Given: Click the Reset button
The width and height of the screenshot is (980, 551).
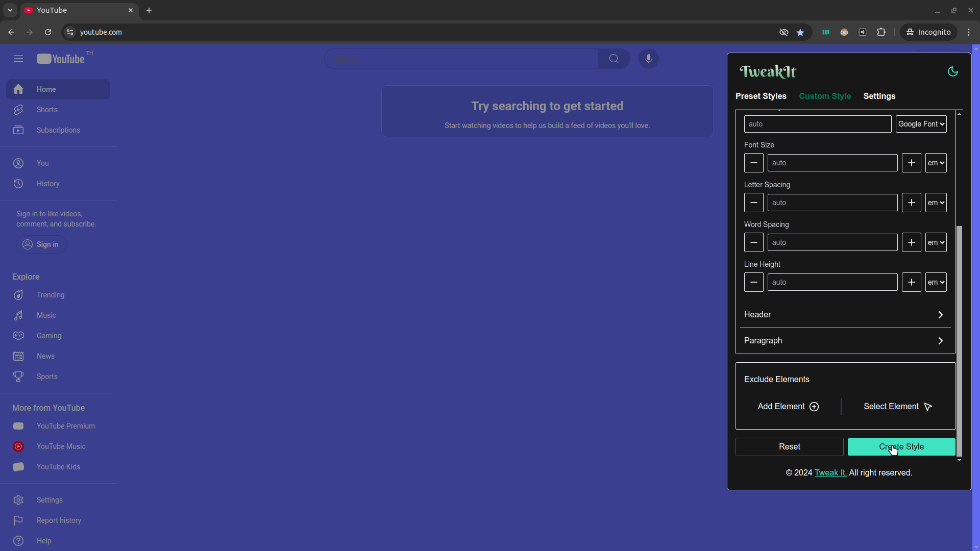Looking at the screenshot, I should coord(789,447).
